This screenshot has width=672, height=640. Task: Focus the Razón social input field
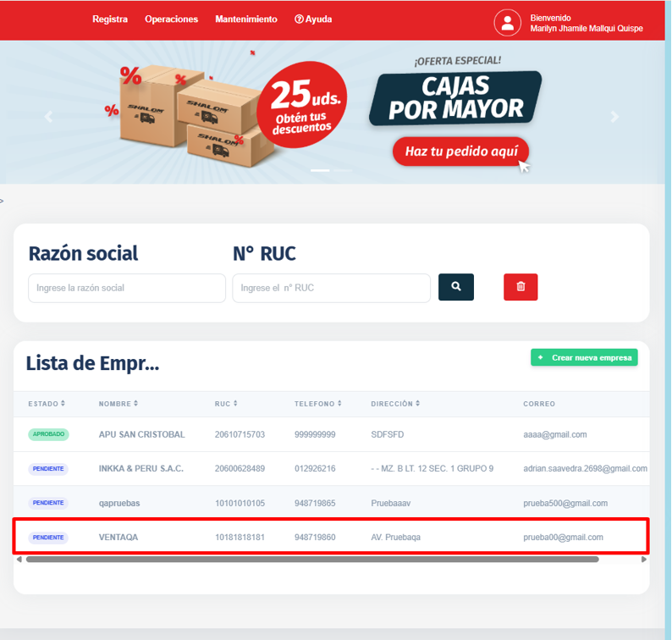tap(127, 288)
